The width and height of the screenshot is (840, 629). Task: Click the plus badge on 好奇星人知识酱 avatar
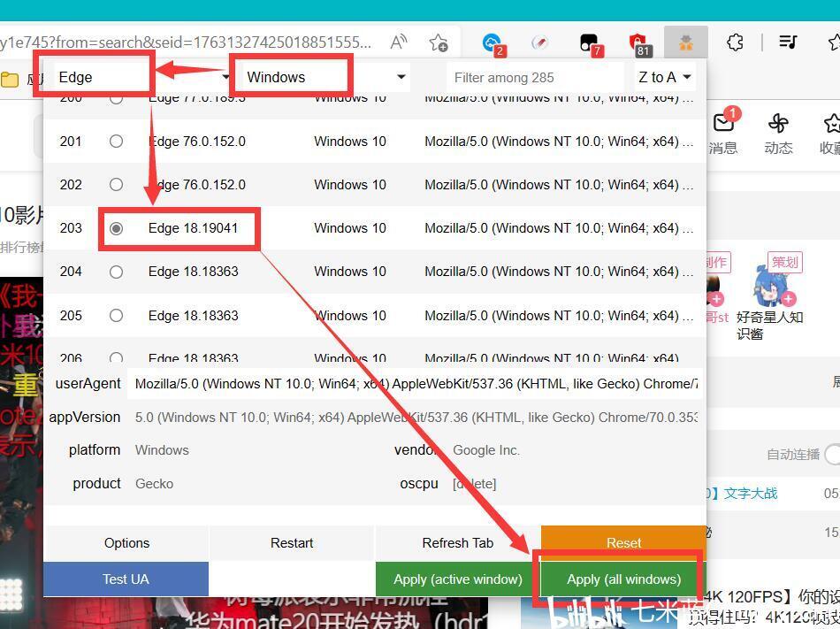point(788,298)
